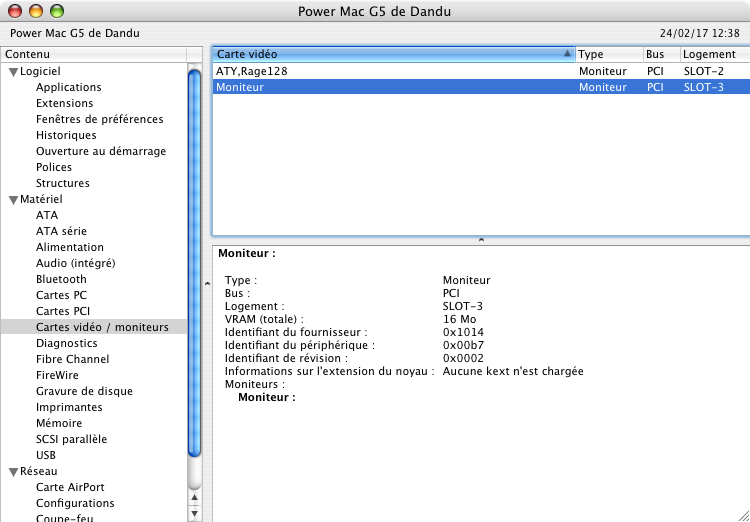Click the Matériel category label
The image size is (750, 522).
pyautogui.click(x=41, y=199)
